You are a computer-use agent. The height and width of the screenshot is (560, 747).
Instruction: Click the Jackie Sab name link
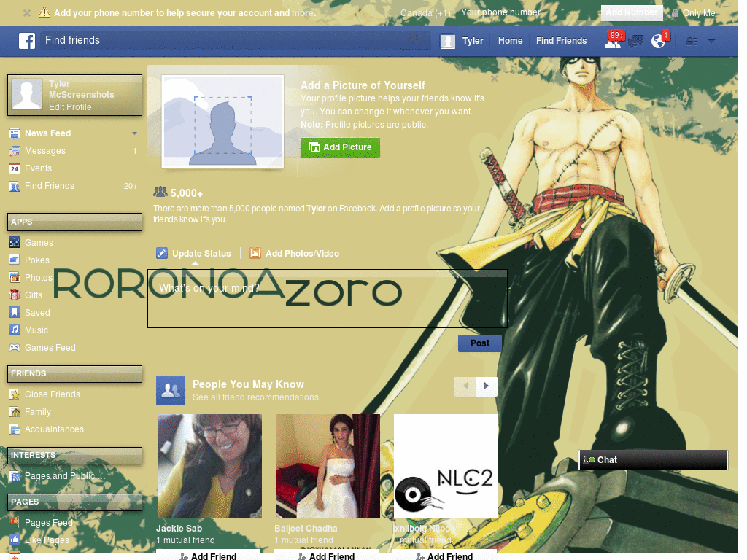(x=179, y=529)
